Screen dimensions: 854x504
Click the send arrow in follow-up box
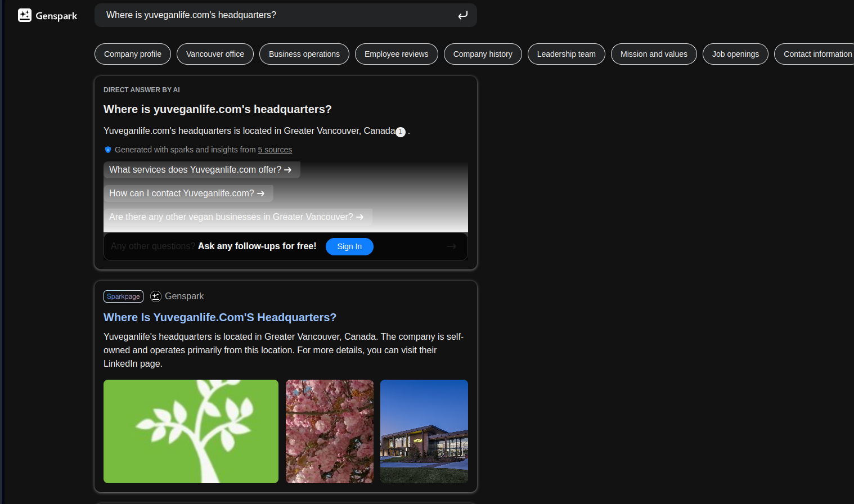[451, 246]
